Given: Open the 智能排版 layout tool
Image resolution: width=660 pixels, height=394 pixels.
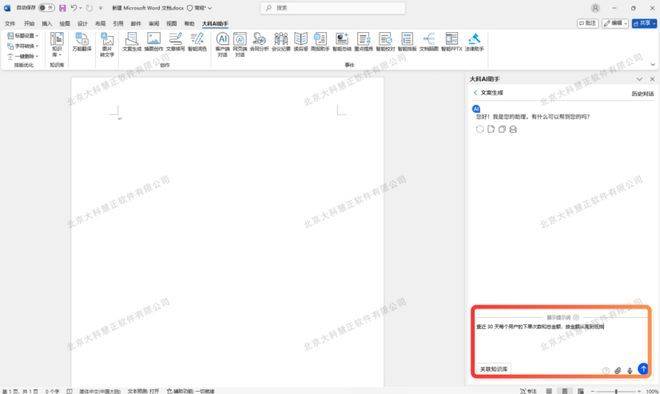Looking at the screenshot, I should 407,42.
